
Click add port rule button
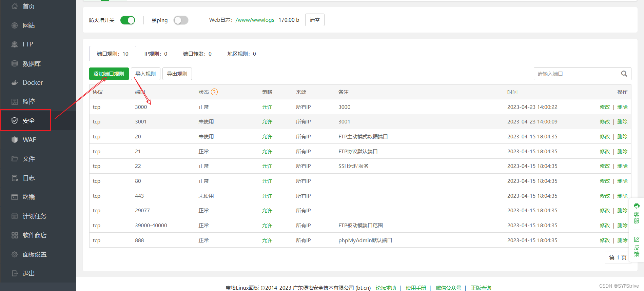tap(109, 74)
